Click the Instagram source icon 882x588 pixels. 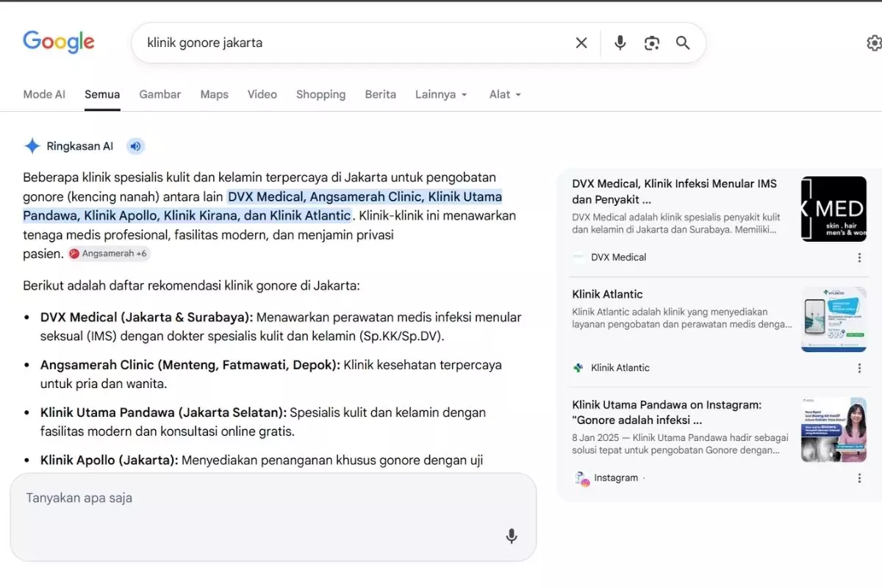(581, 478)
